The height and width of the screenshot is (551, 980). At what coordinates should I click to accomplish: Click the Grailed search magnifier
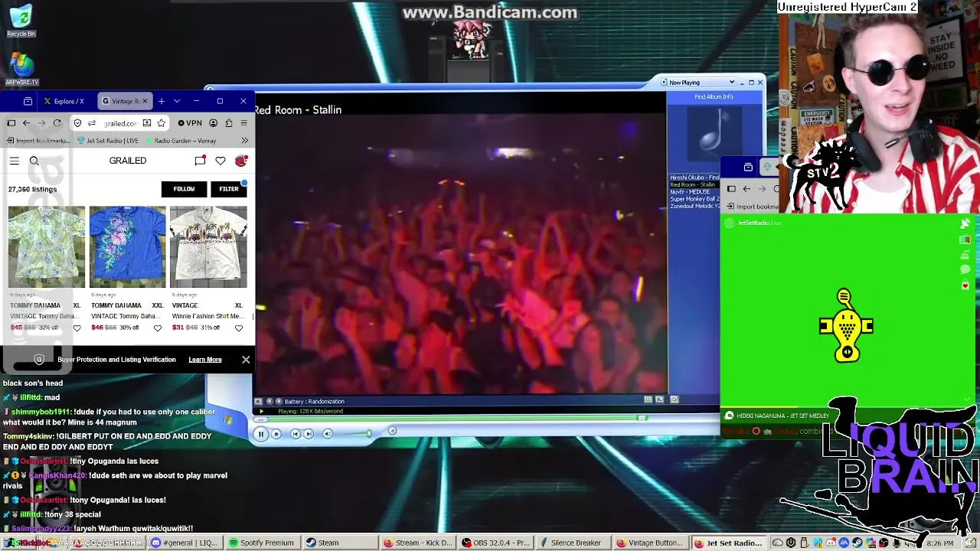[34, 161]
